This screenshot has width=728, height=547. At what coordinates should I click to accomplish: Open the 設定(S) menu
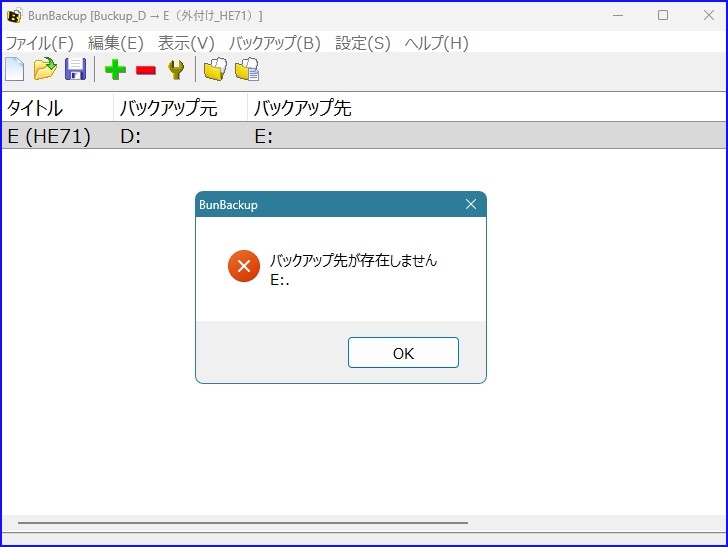click(x=363, y=43)
